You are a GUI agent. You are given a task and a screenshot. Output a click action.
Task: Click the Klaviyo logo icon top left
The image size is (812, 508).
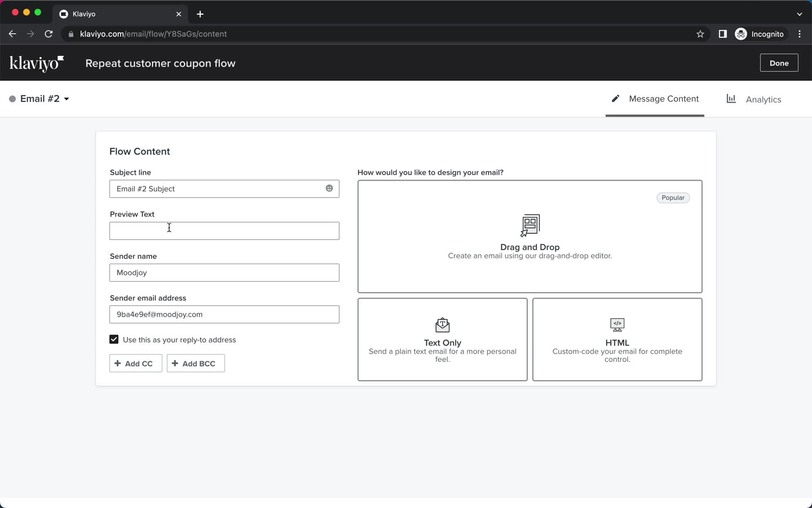point(37,63)
